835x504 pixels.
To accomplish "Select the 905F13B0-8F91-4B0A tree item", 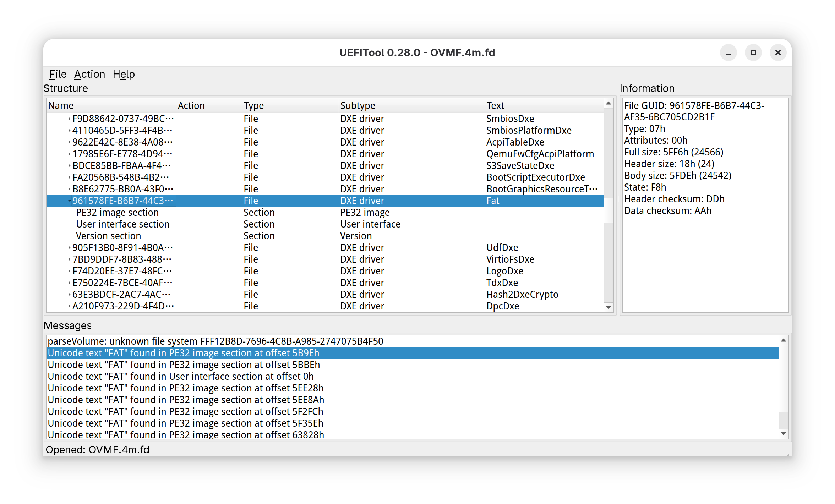I will click(122, 248).
